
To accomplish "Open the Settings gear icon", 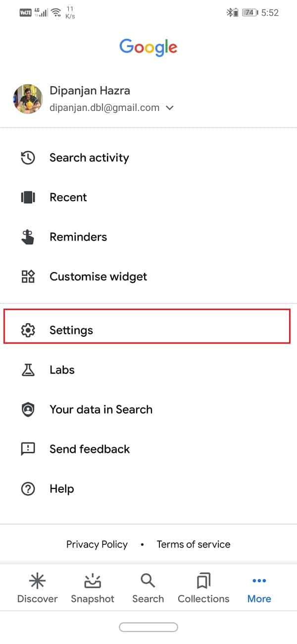I will [28, 330].
